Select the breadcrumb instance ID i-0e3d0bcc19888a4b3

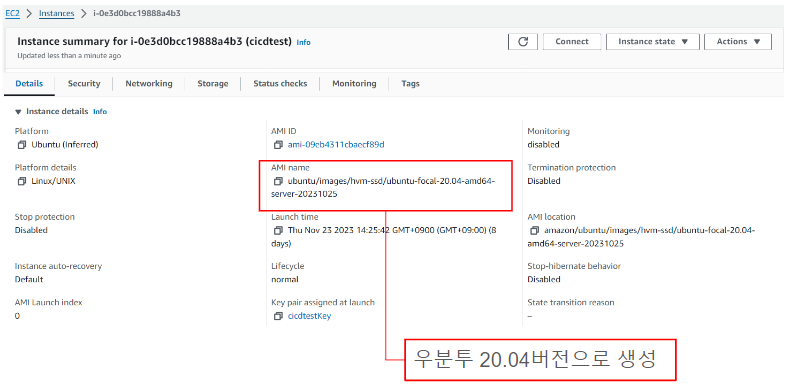pos(137,14)
